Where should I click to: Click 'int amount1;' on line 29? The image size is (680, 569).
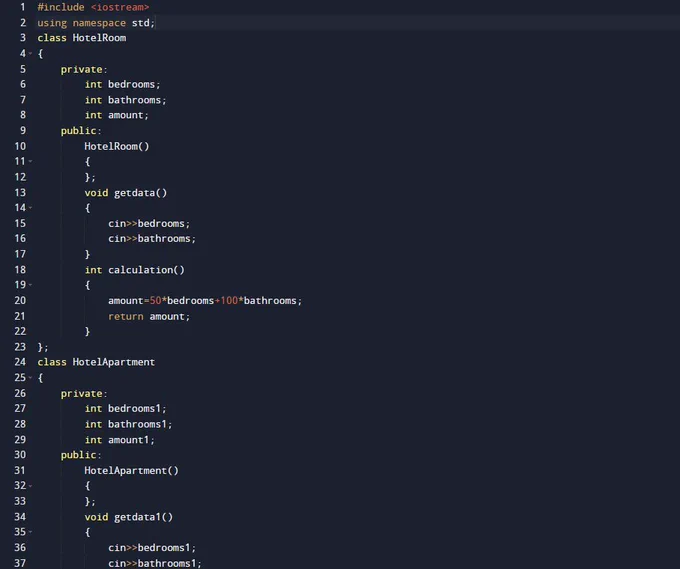tap(120, 440)
